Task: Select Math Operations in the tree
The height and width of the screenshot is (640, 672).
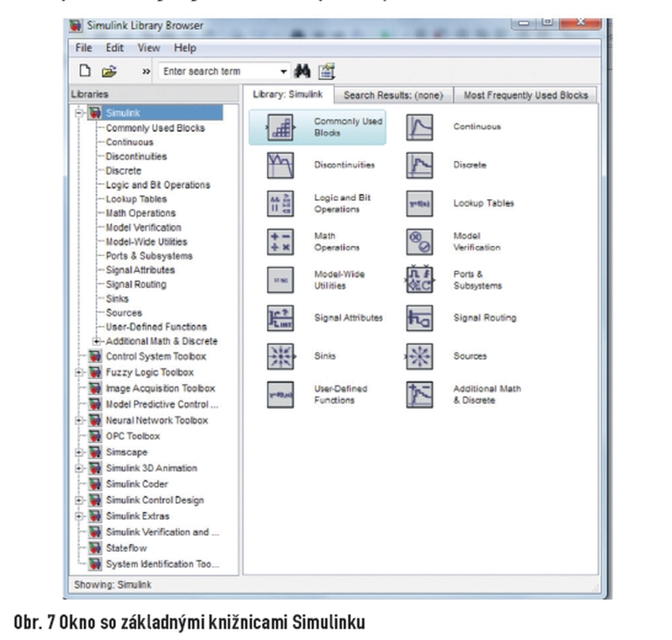Action: (140, 213)
